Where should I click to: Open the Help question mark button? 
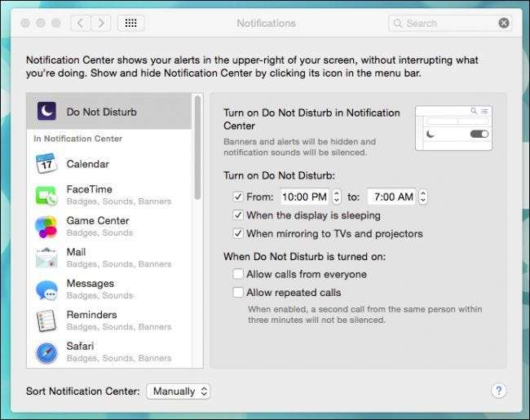[499, 391]
